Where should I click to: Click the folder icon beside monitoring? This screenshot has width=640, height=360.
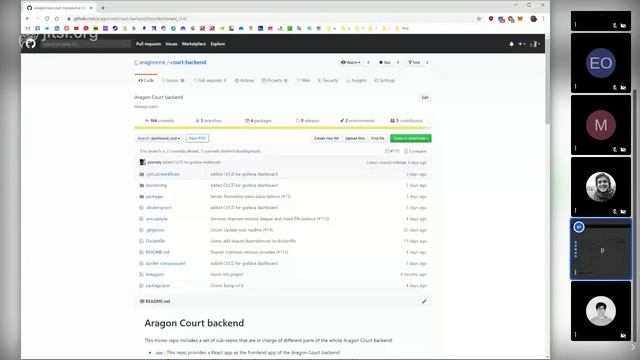[142, 185]
